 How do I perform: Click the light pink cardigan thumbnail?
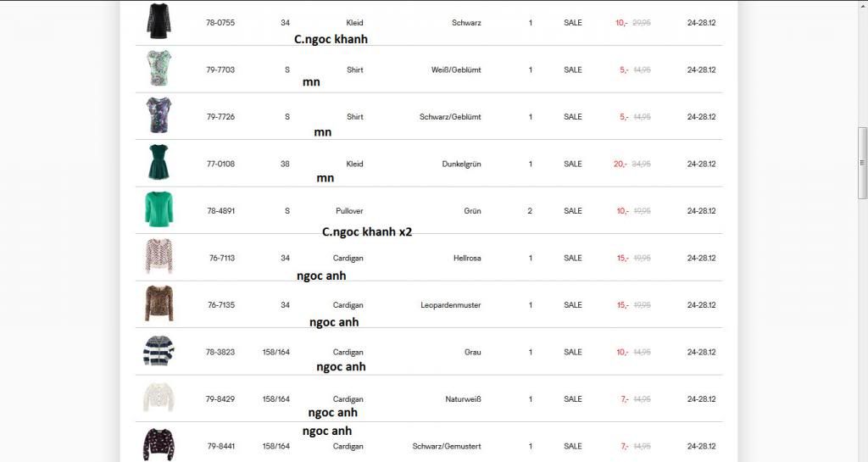(x=159, y=257)
